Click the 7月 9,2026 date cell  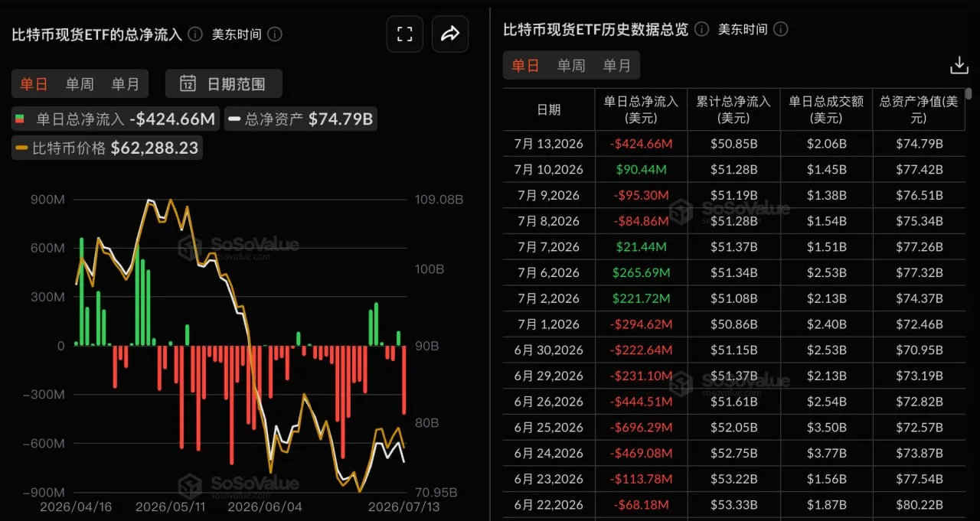click(x=549, y=195)
